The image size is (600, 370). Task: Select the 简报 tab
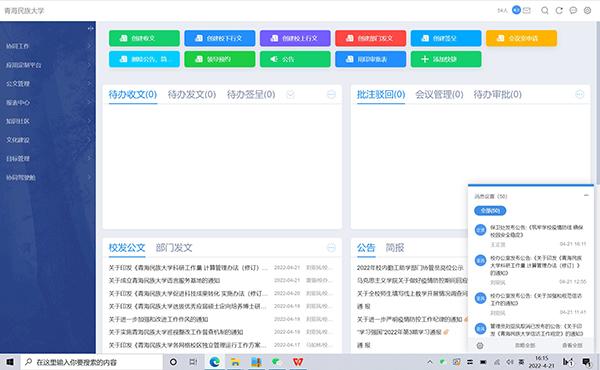[395, 248]
